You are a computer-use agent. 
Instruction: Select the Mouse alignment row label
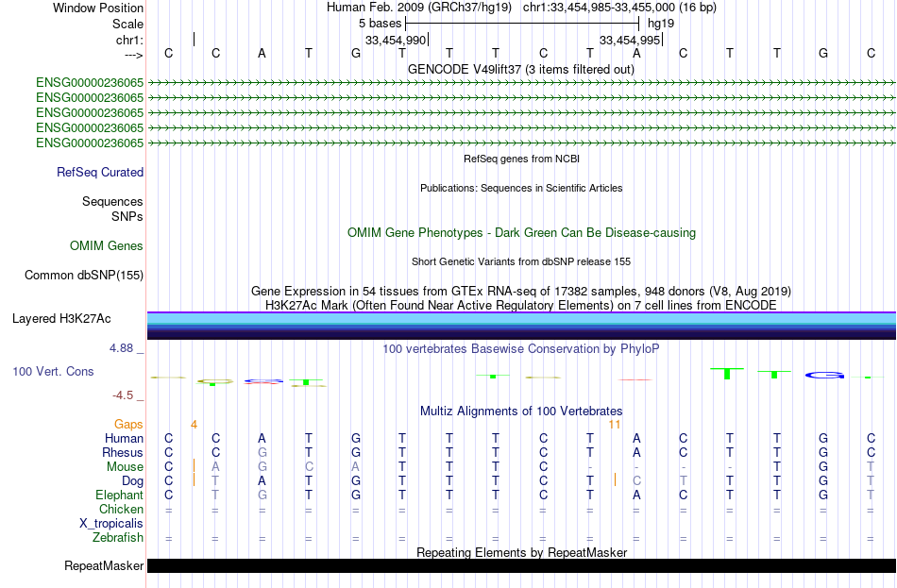point(125,467)
